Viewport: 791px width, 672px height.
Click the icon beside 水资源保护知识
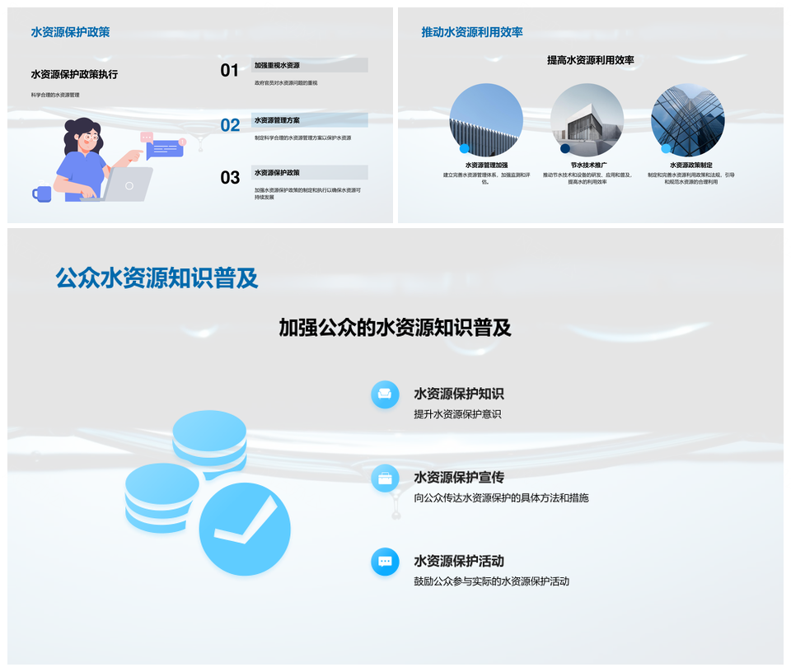tap(385, 394)
